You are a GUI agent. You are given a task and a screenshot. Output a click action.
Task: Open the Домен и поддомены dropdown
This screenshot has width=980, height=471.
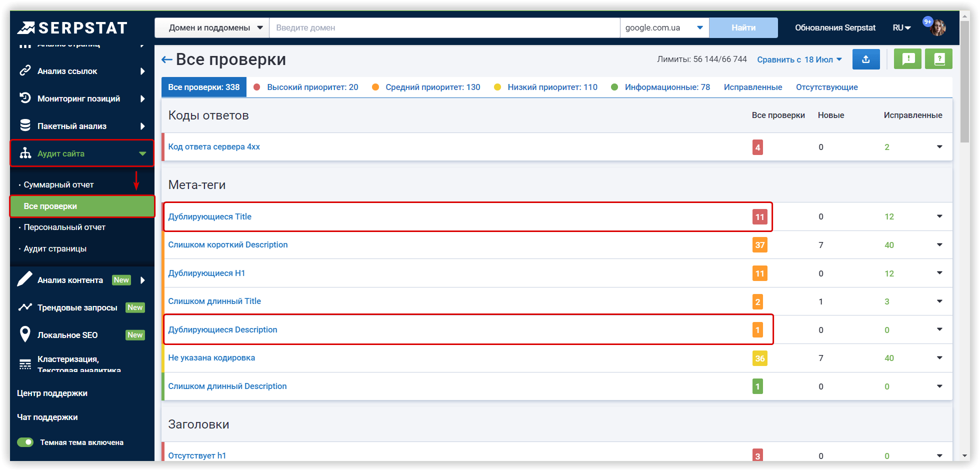click(x=215, y=28)
